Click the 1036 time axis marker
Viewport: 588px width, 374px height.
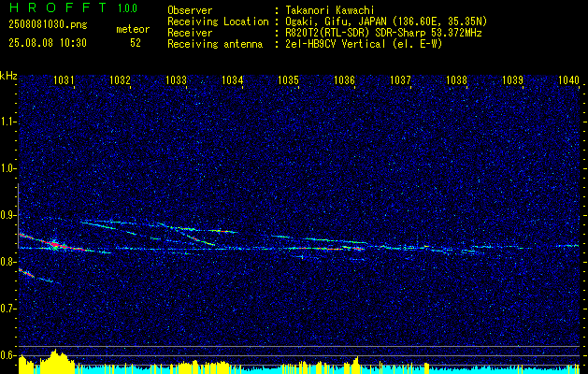click(344, 79)
